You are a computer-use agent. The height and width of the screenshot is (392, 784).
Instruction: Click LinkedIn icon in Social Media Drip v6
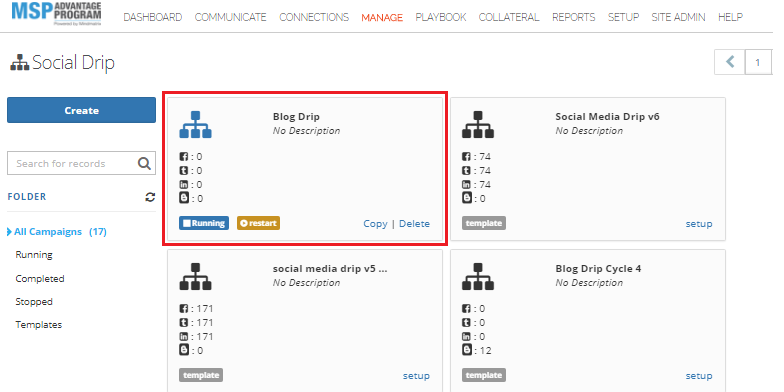[466, 184]
